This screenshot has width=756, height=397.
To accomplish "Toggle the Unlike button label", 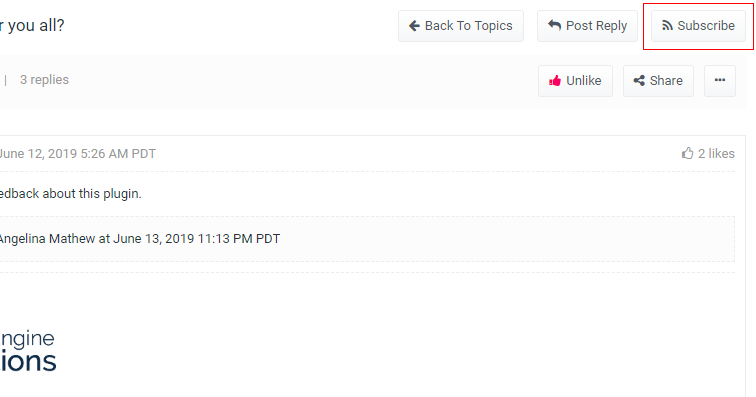I will [583, 81].
